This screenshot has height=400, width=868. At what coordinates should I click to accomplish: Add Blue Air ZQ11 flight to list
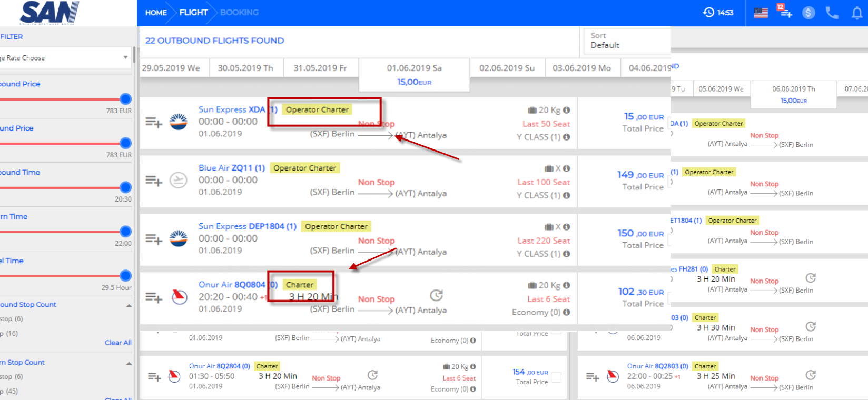[153, 181]
